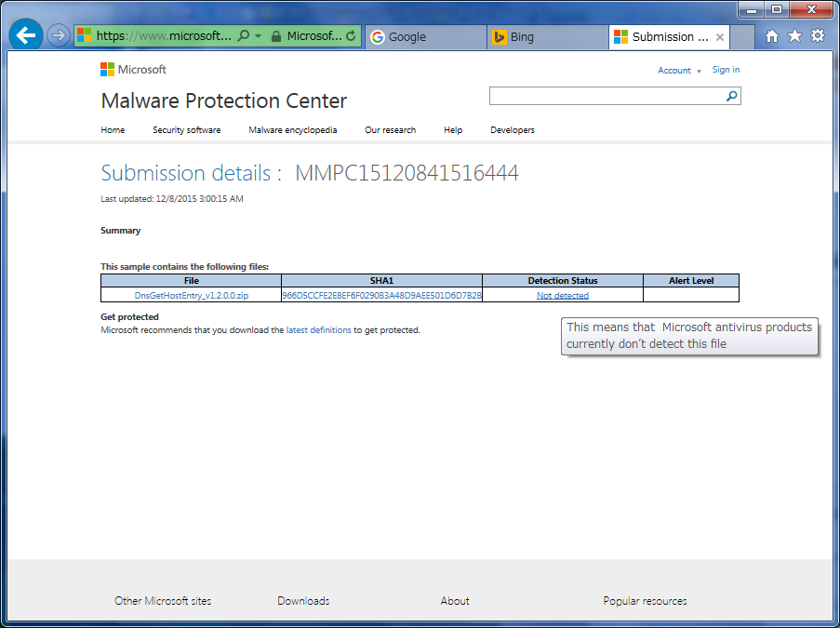Click the About footer heading

455,601
